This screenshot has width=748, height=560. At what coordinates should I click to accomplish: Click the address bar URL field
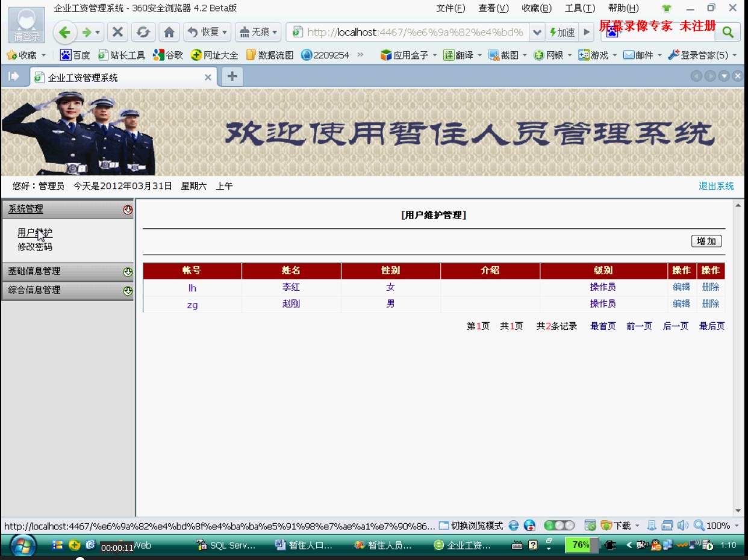tap(409, 32)
